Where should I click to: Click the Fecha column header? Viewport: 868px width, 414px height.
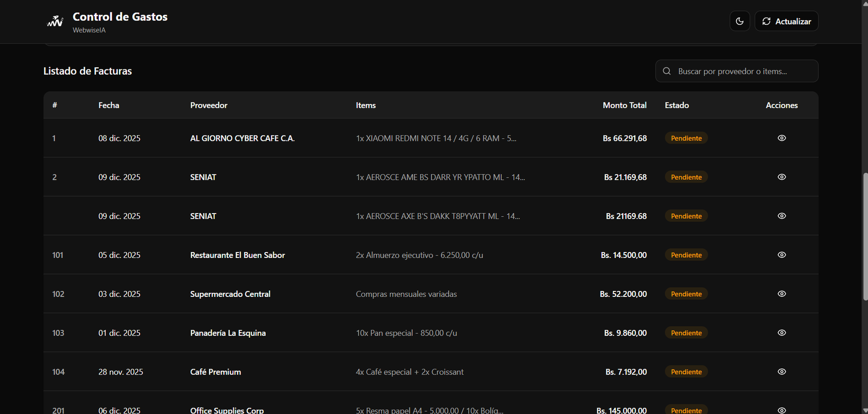pos(108,105)
